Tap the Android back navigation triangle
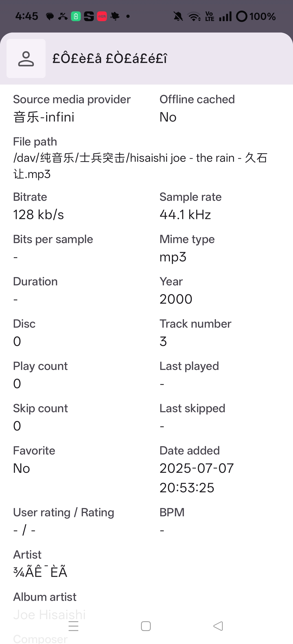The width and height of the screenshot is (293, 644). click(x=218, y=626)
